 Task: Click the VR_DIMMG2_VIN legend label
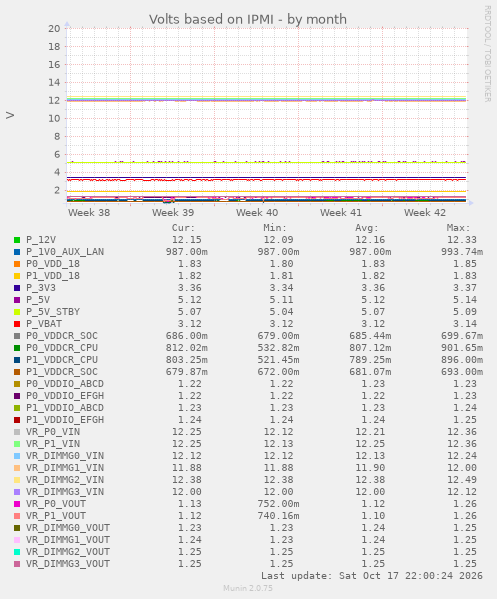click(65, 480)
